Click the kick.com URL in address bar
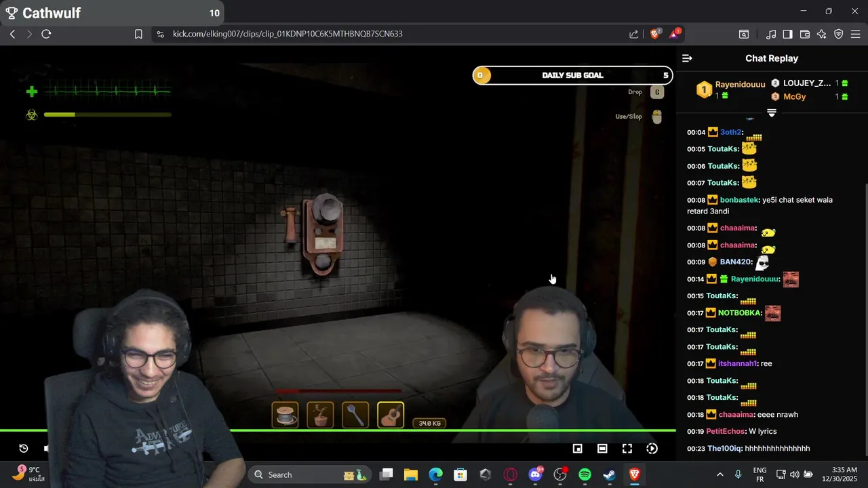The image size is (868, 488). [x=288, y=34]
